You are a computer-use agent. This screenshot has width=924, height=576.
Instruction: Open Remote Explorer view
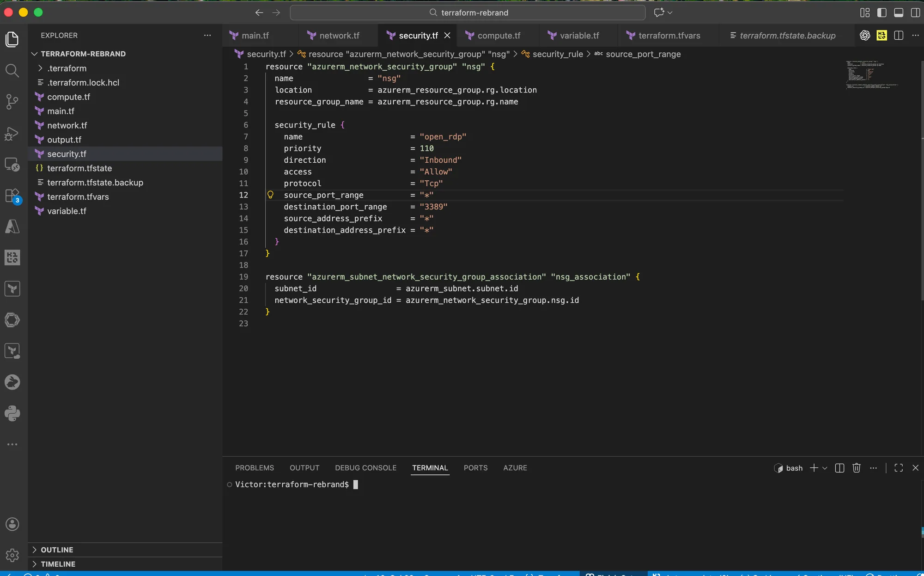pos(12,164)
